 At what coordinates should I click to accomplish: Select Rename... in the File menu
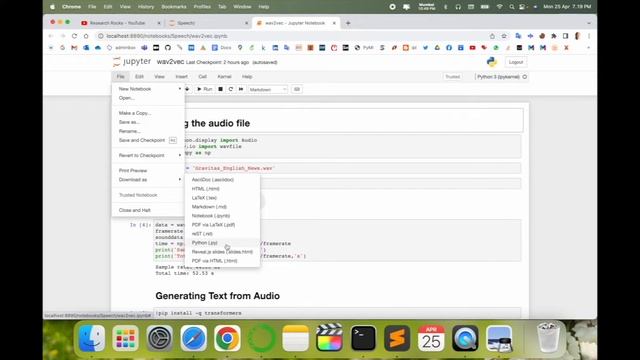[148, 131]
